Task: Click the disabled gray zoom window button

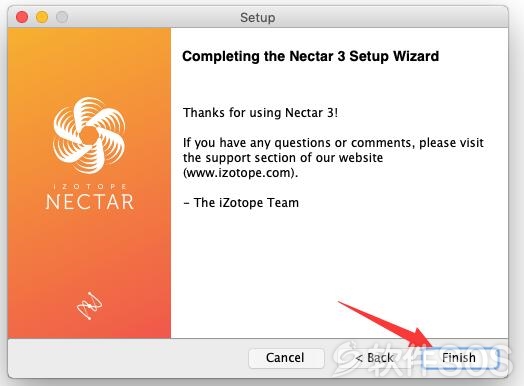Action: pos(62,17)
